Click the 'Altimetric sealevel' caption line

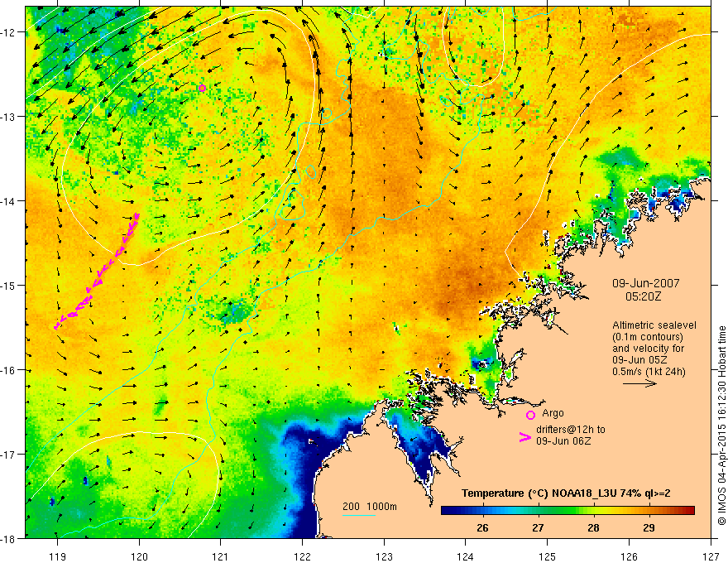(654, 325)
